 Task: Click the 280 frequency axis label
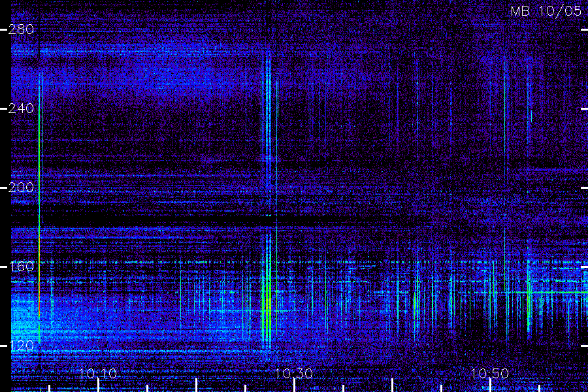[x=22, y=29]
